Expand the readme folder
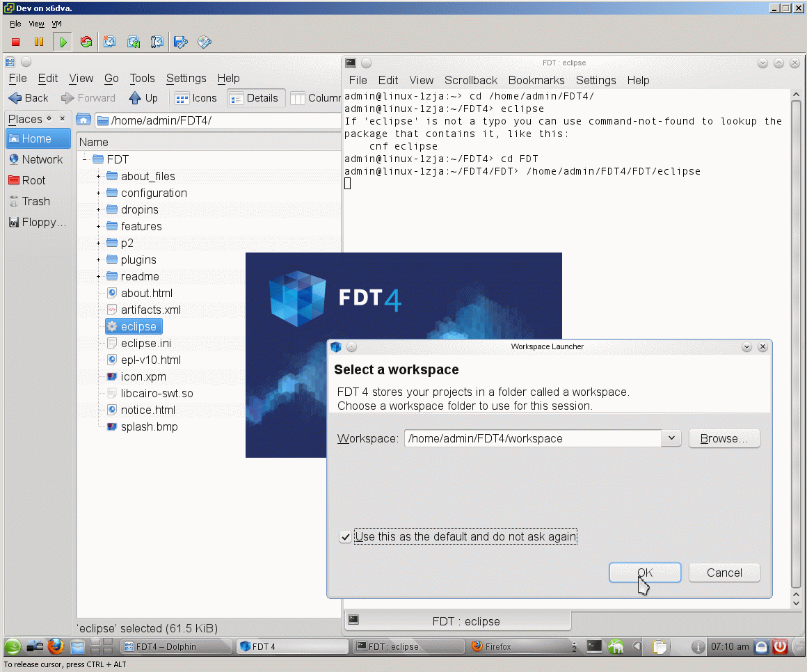The height and width of the screenshot is (672, 807). [x=98, y=276]
